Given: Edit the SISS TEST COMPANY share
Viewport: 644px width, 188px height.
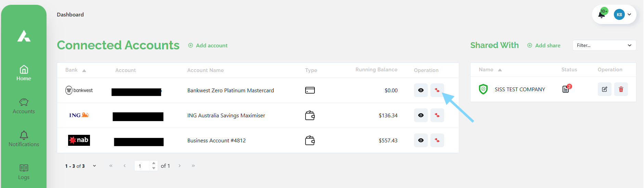Looking at the screenshot, I should (x=604, y=89).
